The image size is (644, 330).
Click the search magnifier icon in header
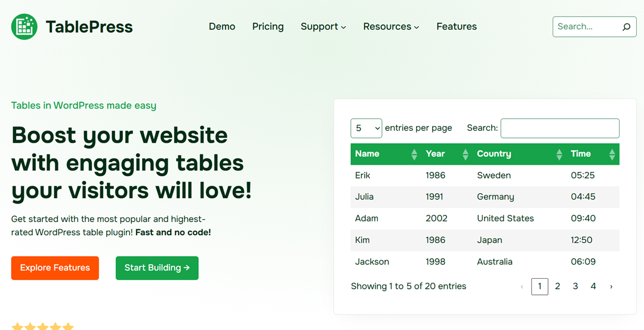[626, 27]
